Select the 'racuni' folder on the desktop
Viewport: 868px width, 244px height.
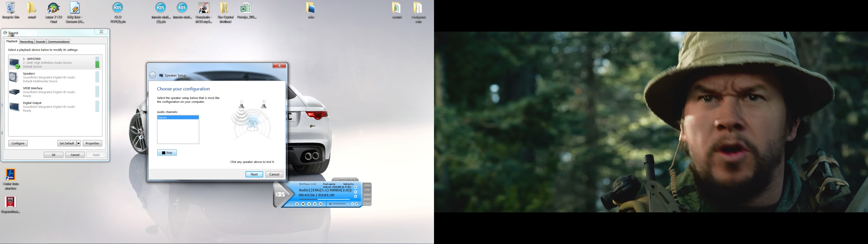coord(397,10)
